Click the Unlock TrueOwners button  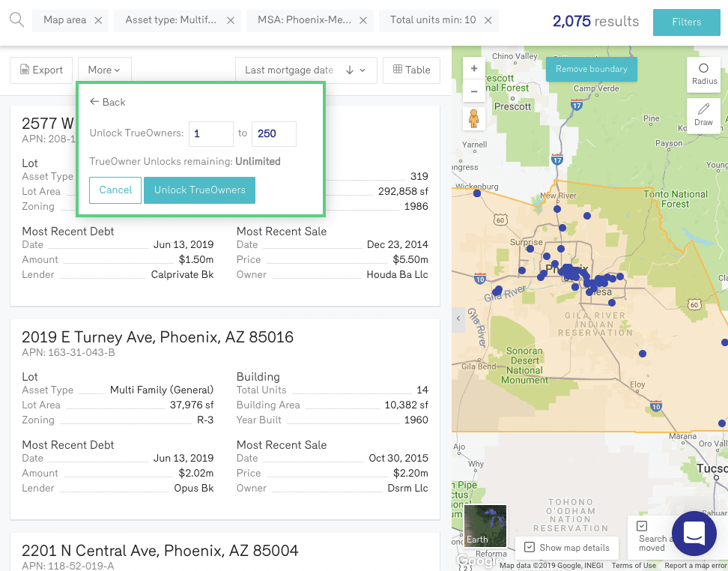coord(199,190)
